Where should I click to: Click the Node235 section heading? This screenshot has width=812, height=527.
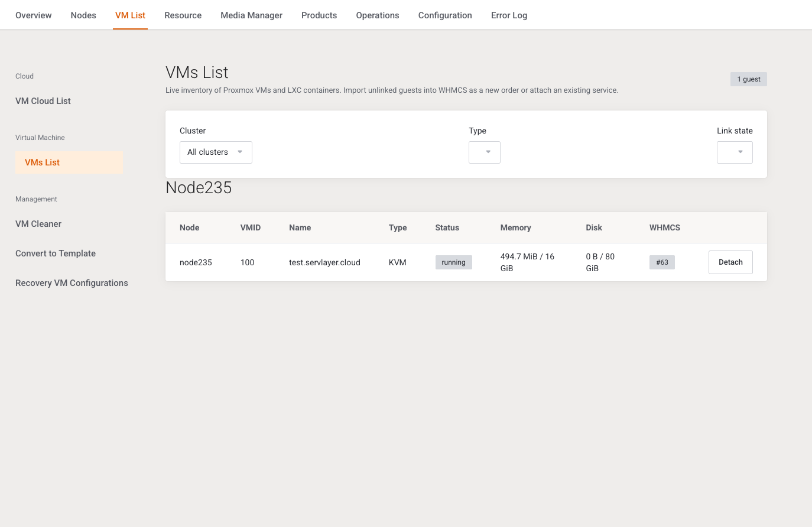199,188
